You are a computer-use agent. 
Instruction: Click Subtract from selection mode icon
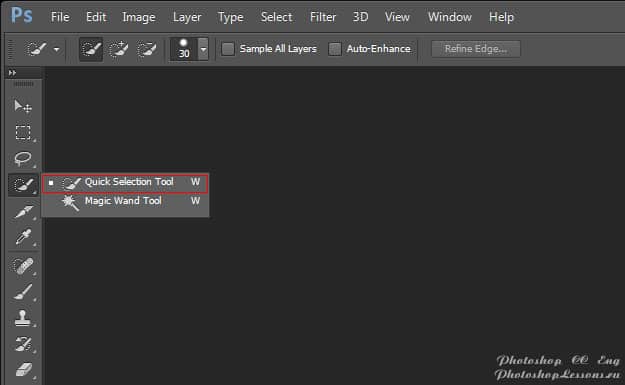147,49
